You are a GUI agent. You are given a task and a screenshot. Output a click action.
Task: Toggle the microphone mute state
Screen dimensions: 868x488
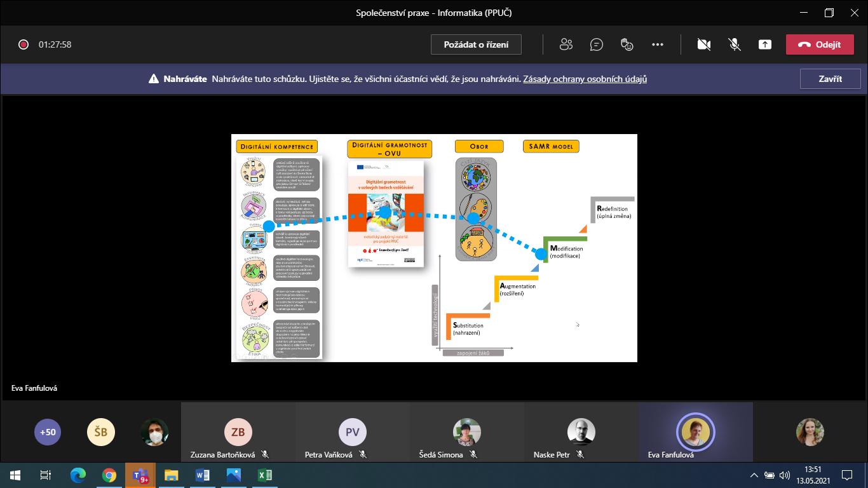coord(734,44)
